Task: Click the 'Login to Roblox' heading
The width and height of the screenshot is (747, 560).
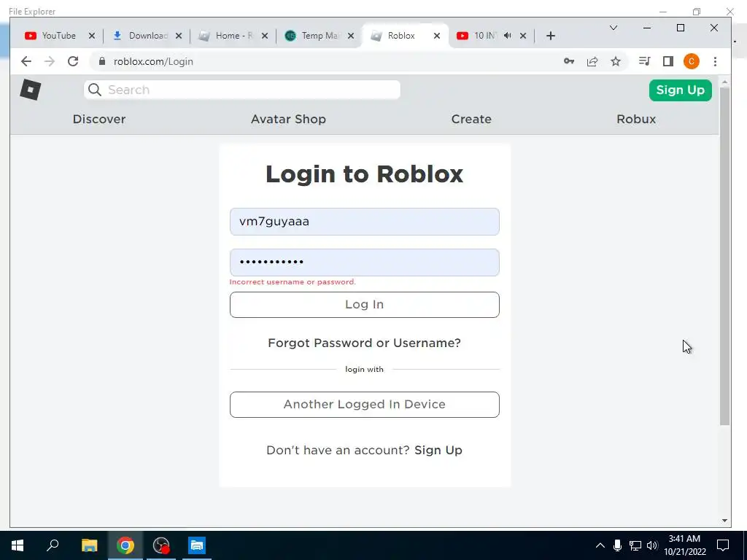Action: (365, 174)
